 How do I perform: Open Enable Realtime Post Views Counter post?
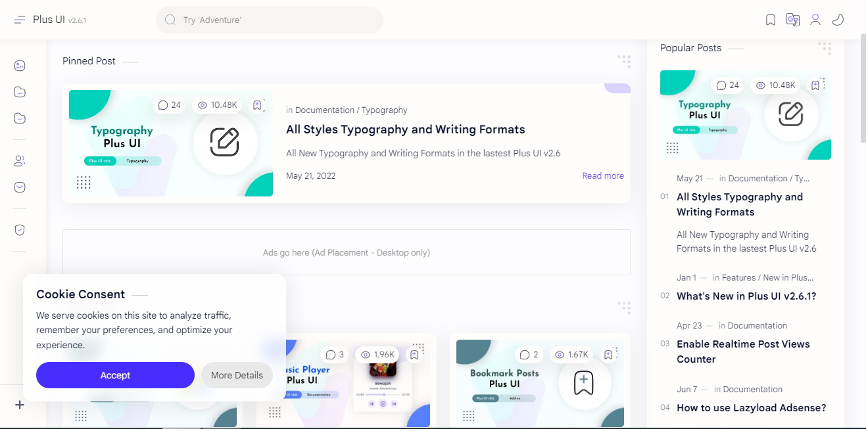tap(743, 352)
